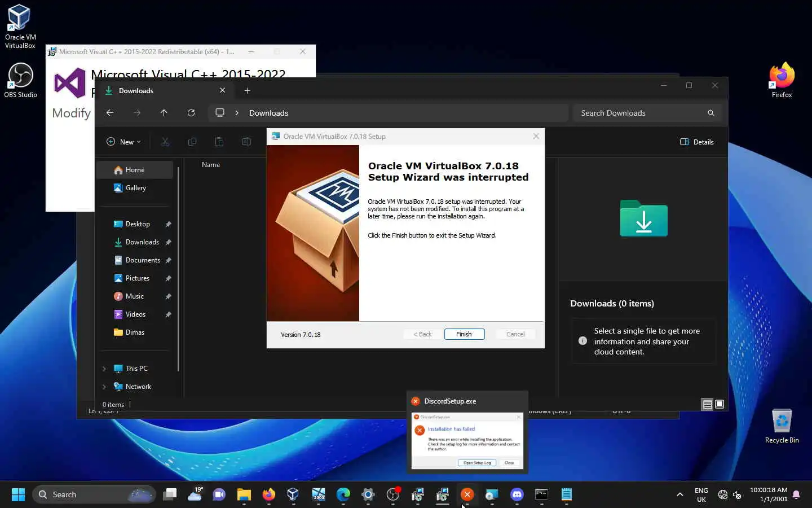The width and height of the screenshot is (812, 508).
Task: Open the weather widget showing 19°
Action: click(195, 494)
